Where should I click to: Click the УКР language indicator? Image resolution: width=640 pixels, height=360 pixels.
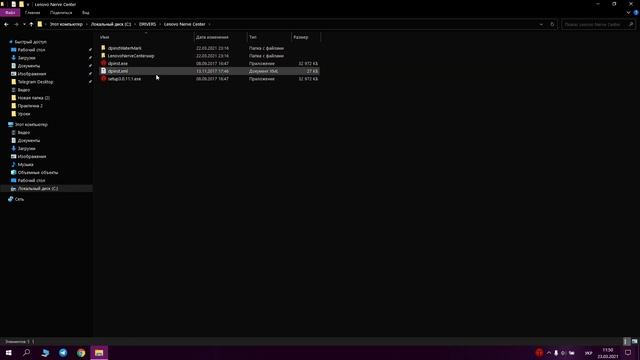588,353
